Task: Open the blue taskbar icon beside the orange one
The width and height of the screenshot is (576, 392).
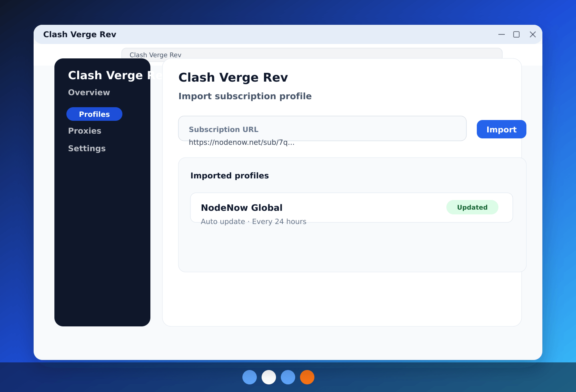Action: [x=288, y=377]
